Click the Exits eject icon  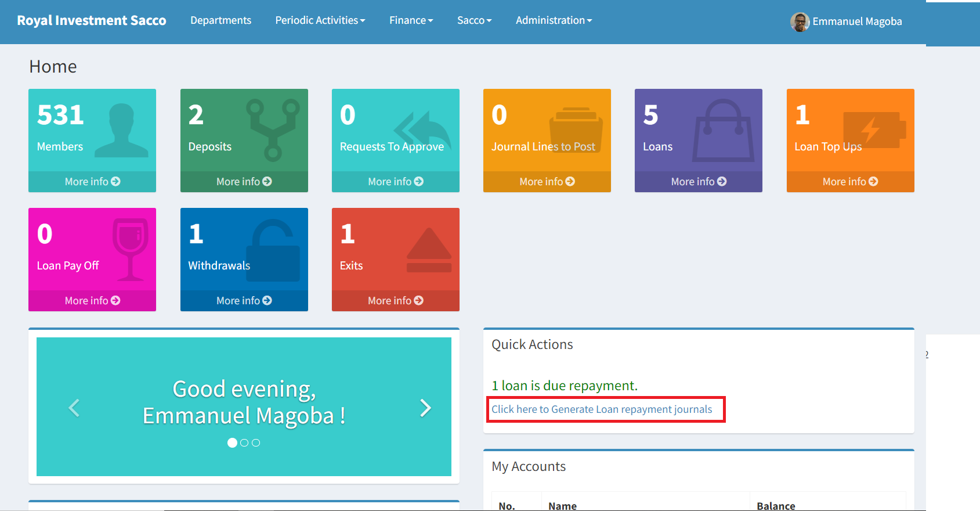pyautogui.click(x=429, y=250)
